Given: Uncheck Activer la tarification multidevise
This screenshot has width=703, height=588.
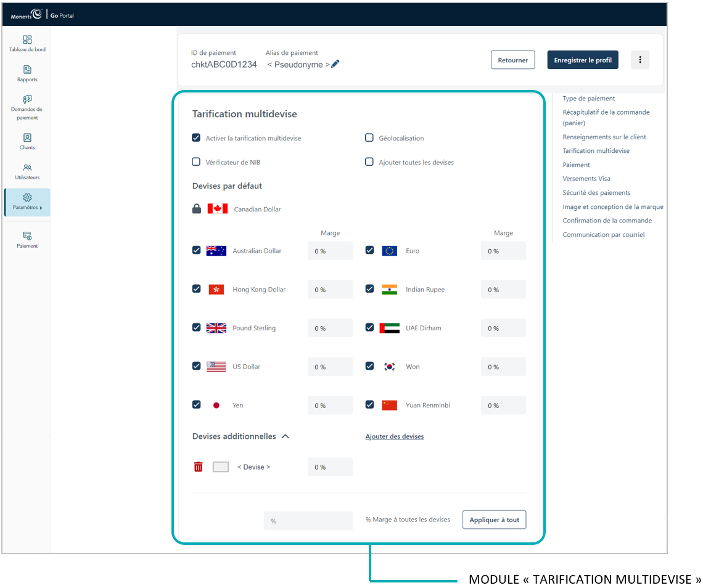Looking at the screenshot, I should (x=196, y=137).
